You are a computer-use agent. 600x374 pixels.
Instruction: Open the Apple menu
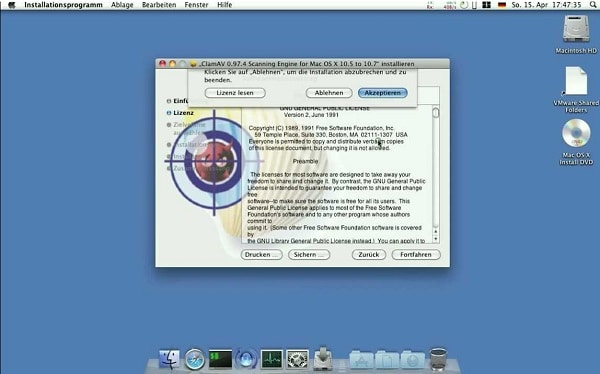[11, 5]
